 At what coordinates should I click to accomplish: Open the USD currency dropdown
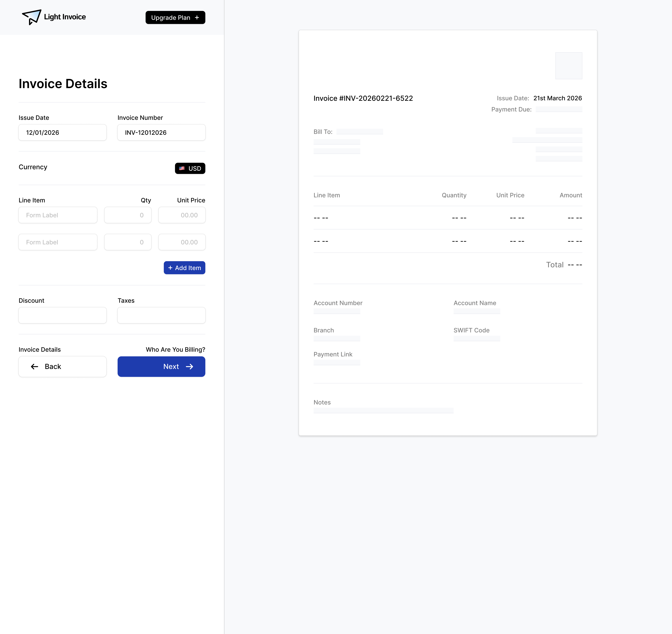pyautogui.click(x=190, y=168)
